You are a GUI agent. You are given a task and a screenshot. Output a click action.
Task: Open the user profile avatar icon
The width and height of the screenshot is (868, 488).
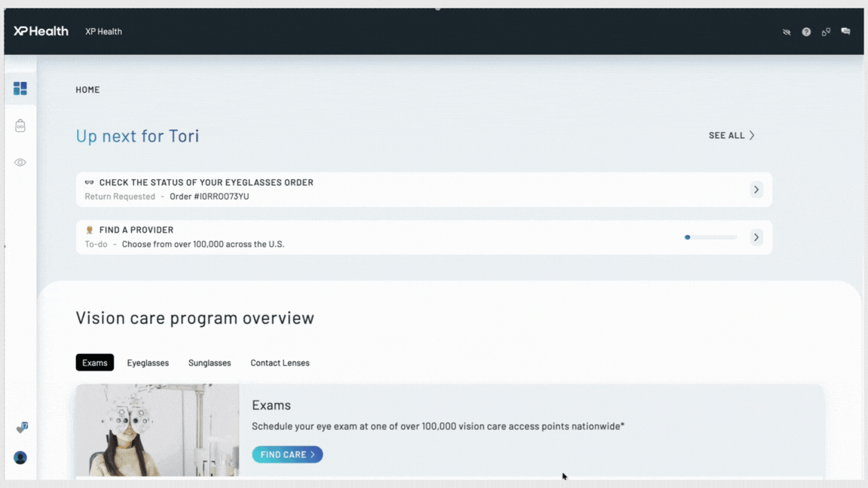tap(20, 458)
